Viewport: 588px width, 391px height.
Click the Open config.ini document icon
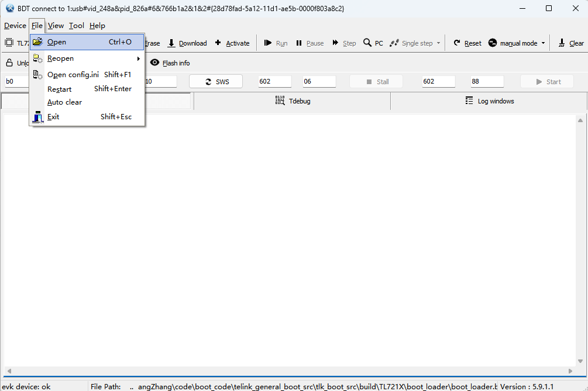[x=37, y=75]
